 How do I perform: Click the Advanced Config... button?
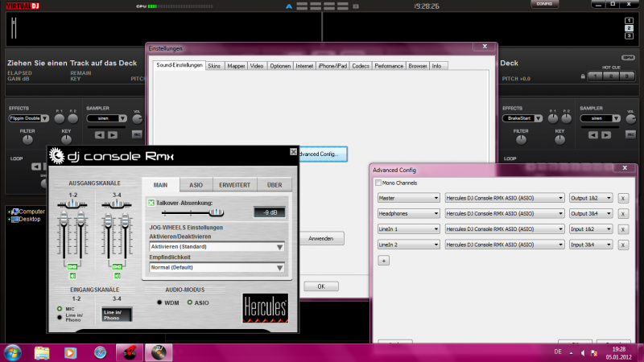coord(323,154)
